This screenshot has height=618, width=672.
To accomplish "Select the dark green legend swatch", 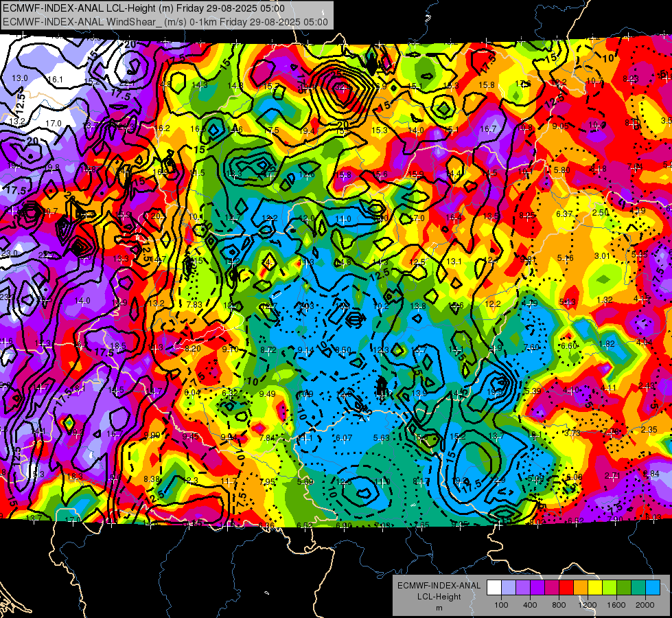I will click(x=623, y=588).
